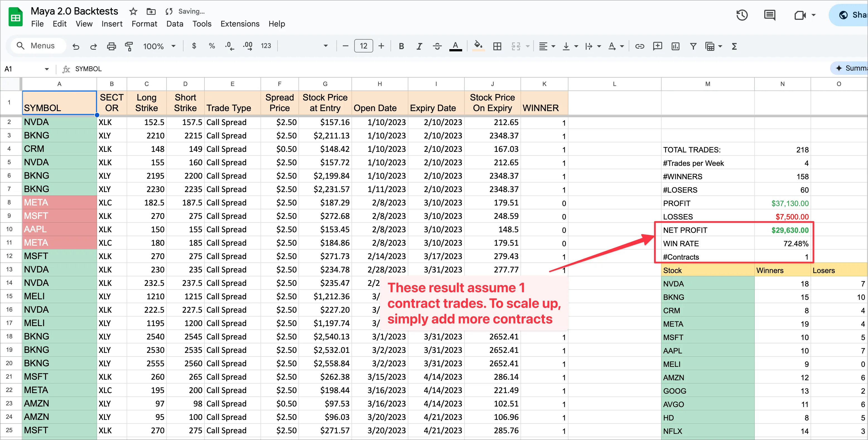Move document using the folder icon
868x440 pixels.
151,11
